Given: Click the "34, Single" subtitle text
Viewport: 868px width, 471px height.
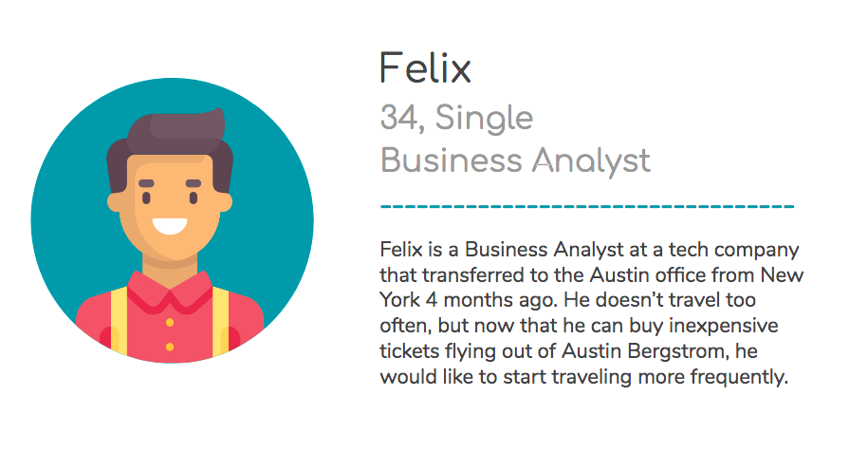Looking at the screenshot, I should coord(456,118).
